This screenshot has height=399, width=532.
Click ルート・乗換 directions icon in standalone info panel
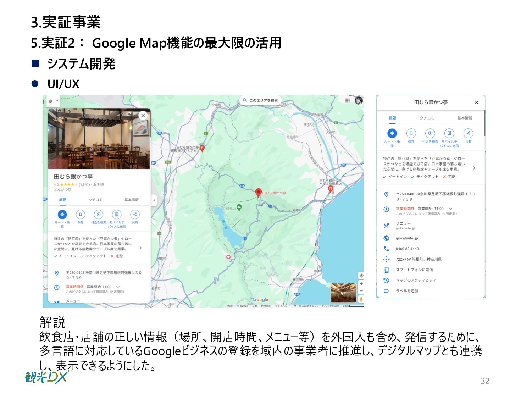(392, 133)
